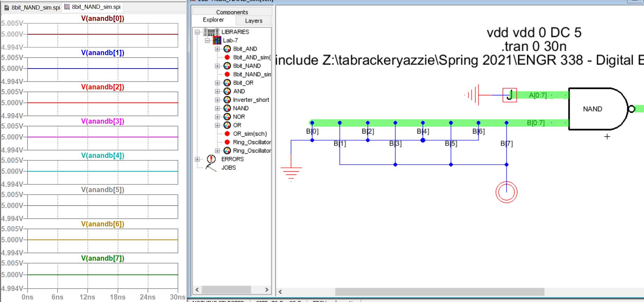Expand the ERRORS tree node
Screen dimensions: 644x302
tap(197, 159)
